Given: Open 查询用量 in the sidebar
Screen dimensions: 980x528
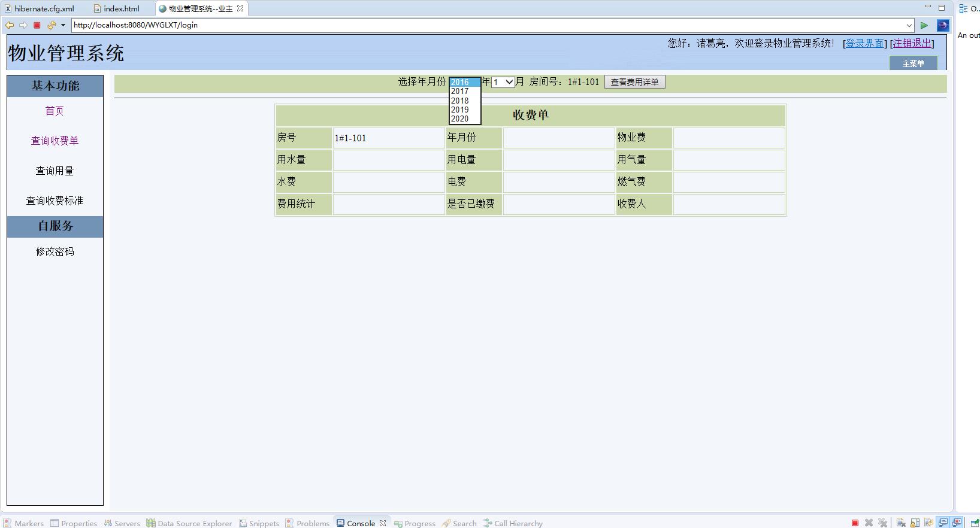Looking at the screenshot, I should [55, 171].
